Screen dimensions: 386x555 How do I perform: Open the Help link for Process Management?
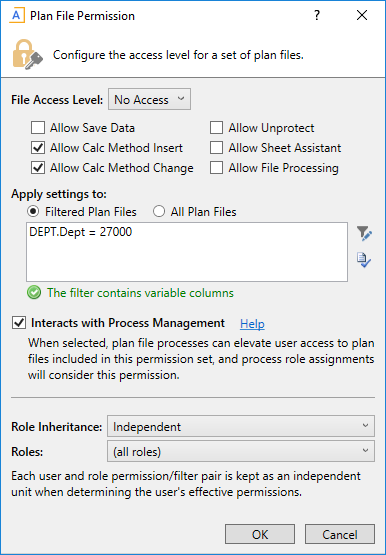[252, 324]
